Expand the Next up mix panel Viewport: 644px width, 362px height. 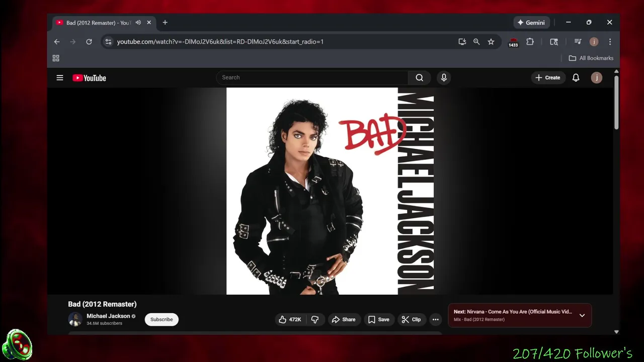click(x=582, y=315)
